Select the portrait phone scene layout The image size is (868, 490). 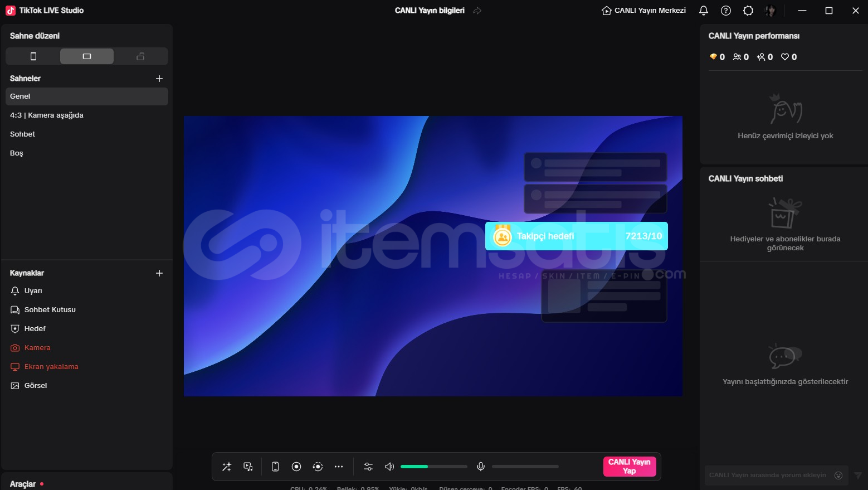(x=33, y=56)
